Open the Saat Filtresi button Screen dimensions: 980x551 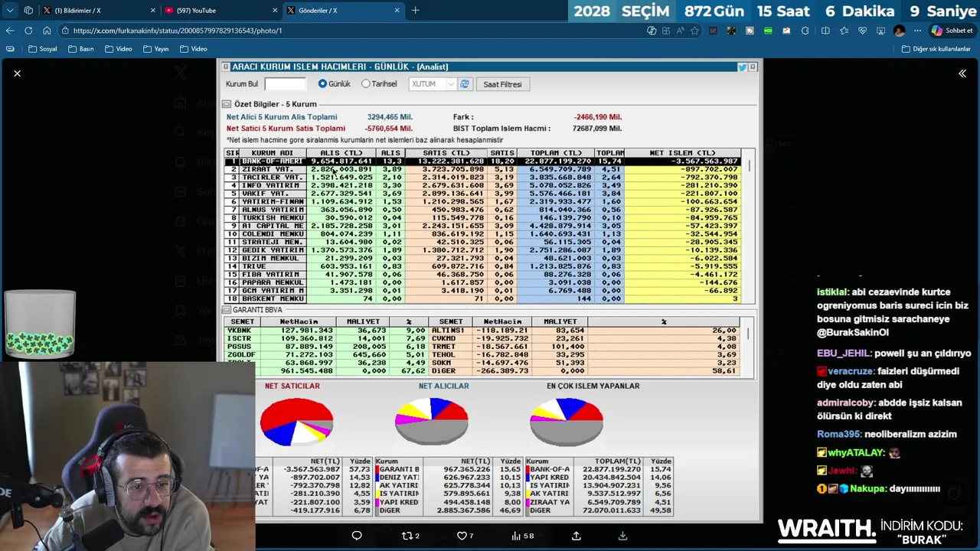(x=502, y=84)
